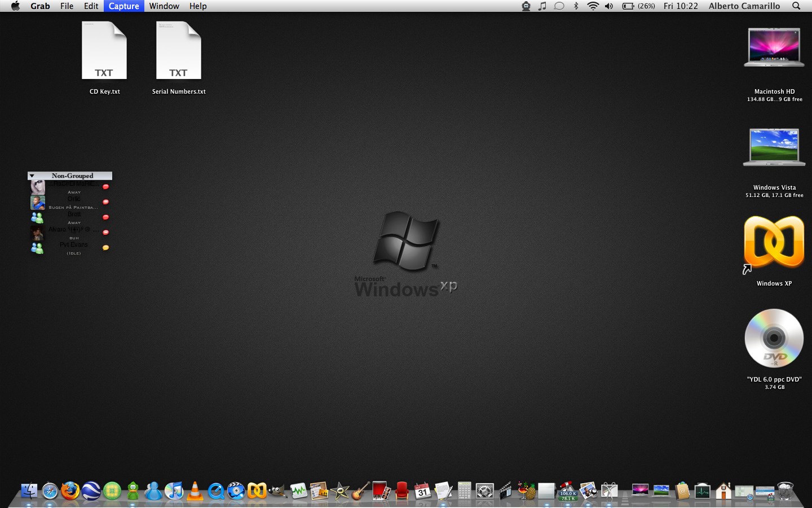Viewport: 812px width, 508px height.
Task: Open the Apple menu
Action: click(x=15, y=6)
